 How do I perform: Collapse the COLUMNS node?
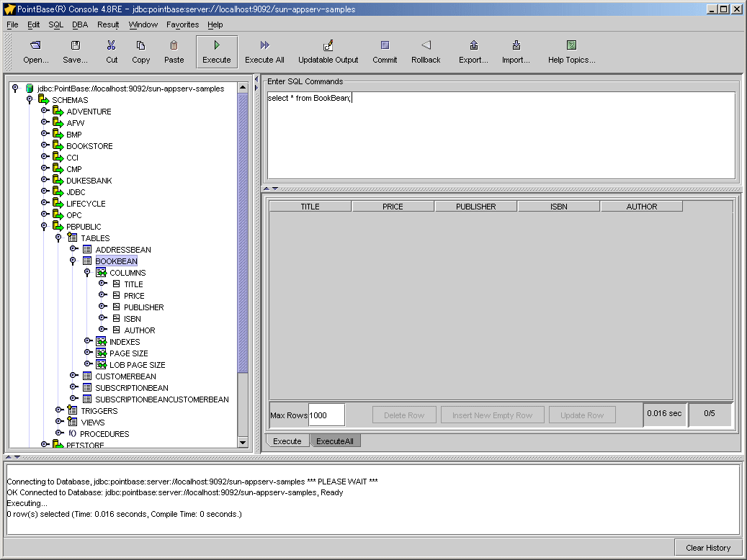coord(87,272)
